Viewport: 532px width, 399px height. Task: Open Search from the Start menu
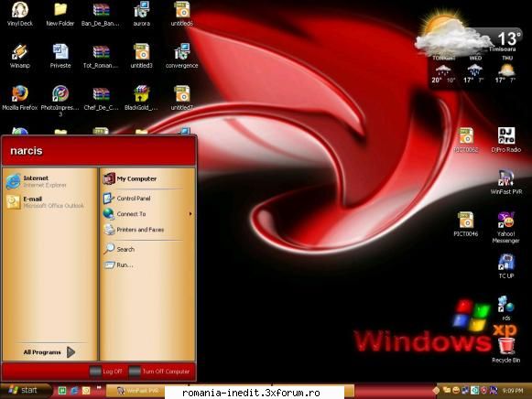point(147,249)
